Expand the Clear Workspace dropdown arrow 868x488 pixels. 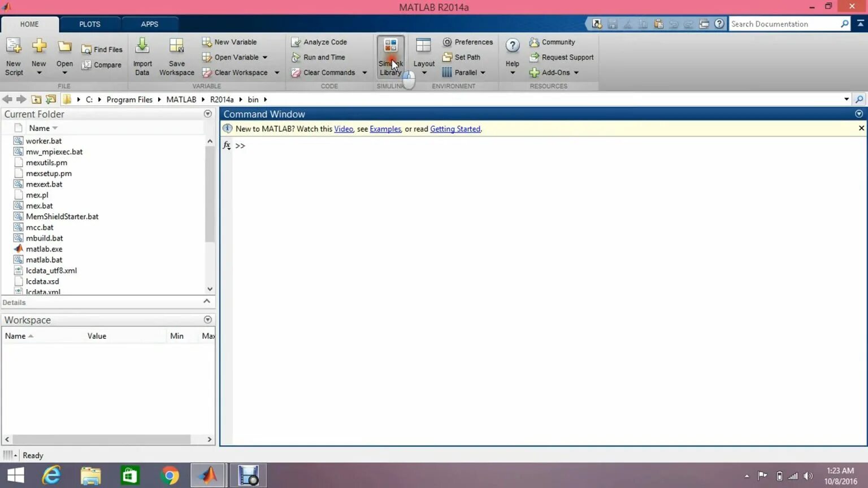click(x=277, y=72)
